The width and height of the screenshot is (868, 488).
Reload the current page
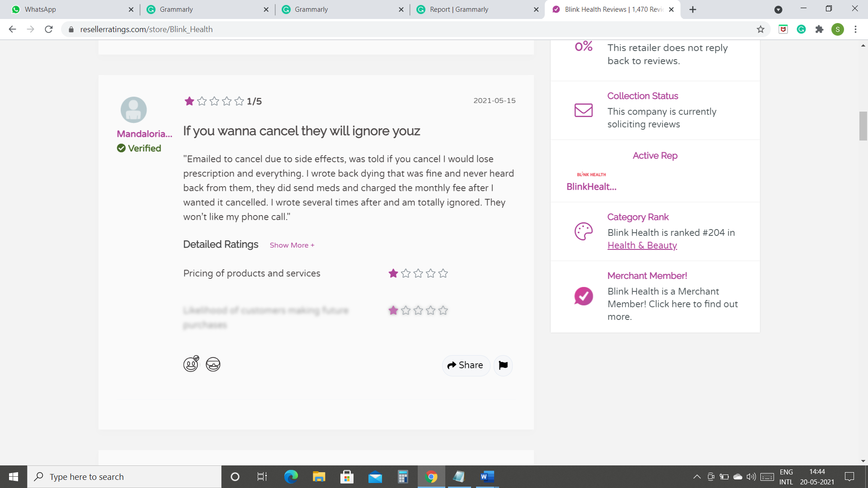(49, 29)
